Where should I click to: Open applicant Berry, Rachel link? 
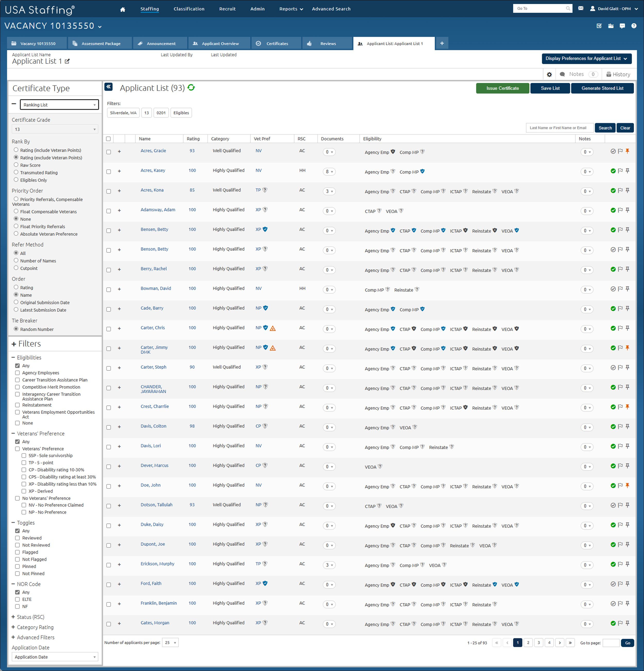(154, 269)
